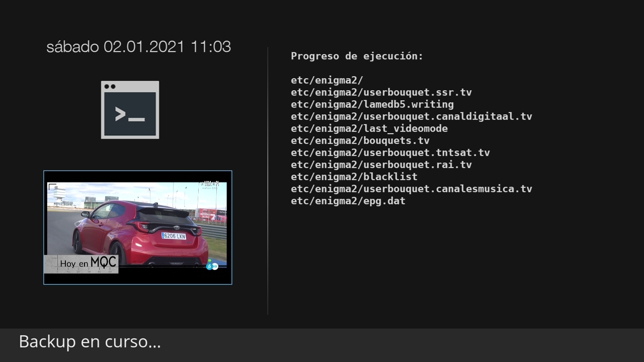Select the epg.dat output line

348,201
